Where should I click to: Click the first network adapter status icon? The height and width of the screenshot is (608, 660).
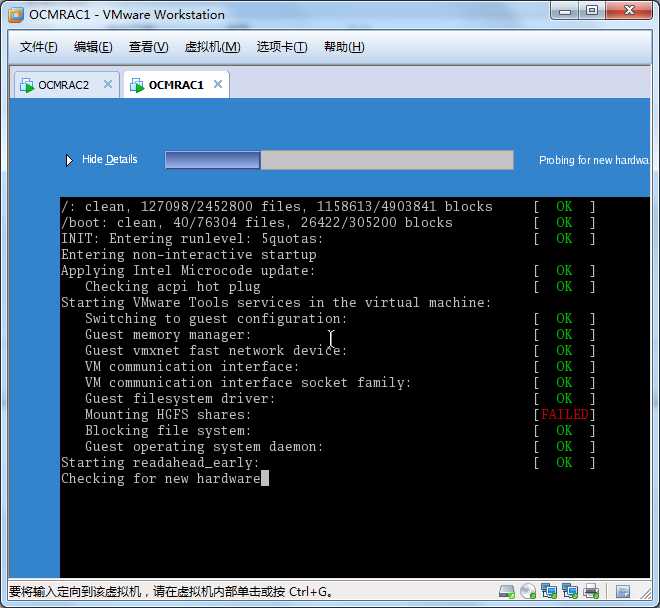coord(549,591)
